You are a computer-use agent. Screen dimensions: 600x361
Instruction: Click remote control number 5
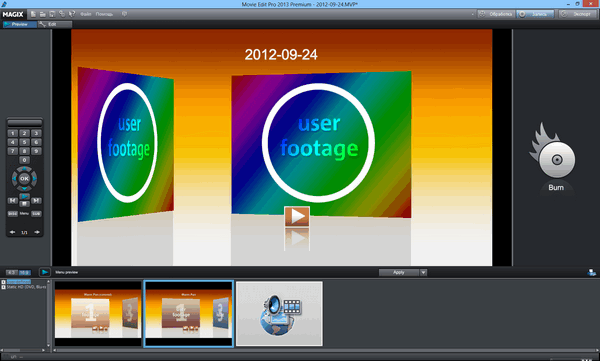pyautogui.click(x=24, y=142)
